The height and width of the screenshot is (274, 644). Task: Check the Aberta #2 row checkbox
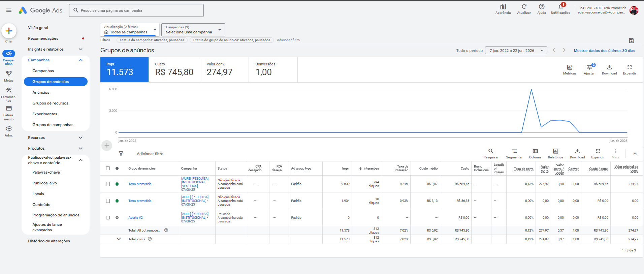tap(108, 218)
